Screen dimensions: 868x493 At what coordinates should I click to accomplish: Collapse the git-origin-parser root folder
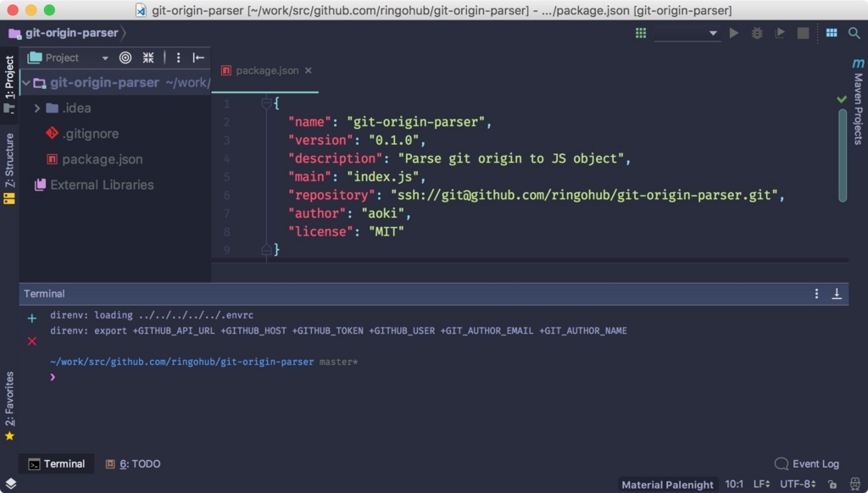click(x=26, y=83)
